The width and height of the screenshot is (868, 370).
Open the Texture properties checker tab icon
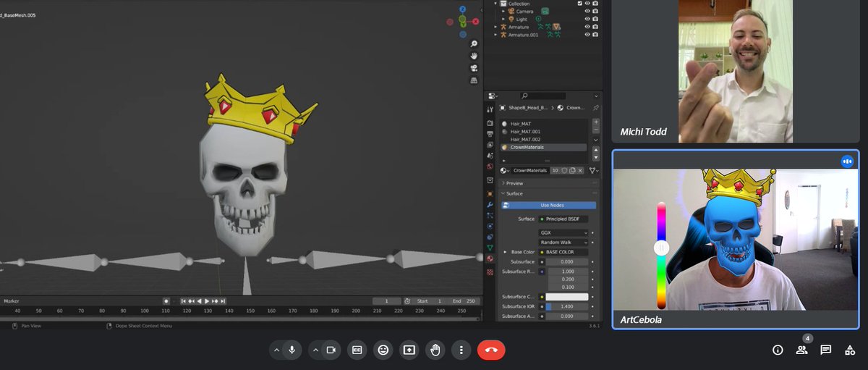tap(490, 272)
